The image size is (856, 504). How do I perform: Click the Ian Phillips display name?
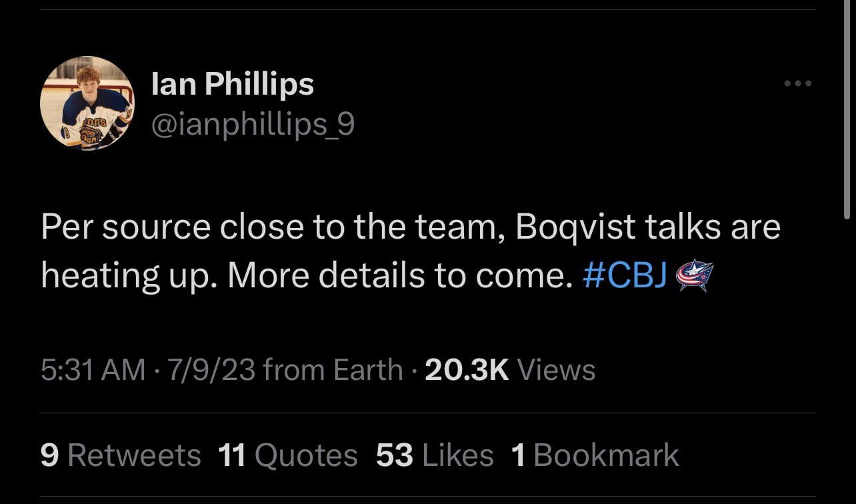click(x=233, y=84)
